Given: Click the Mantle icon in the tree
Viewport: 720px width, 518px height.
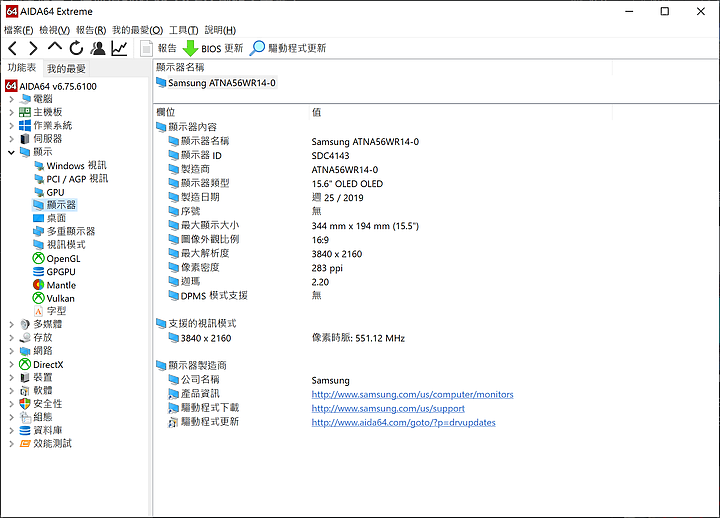Looking at the screenshot, I should pyautogui.click(x=39, y=285).
